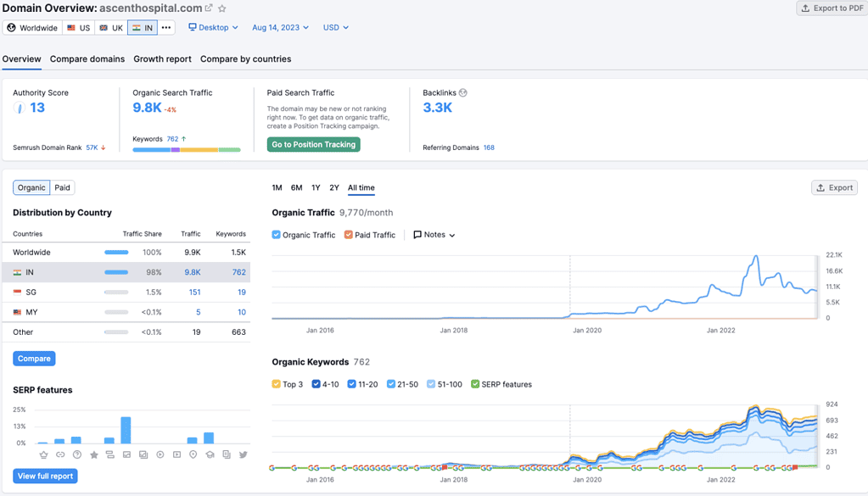This screenshot has width=868, height=496.
Task: Click the map pin SERP feature icon
Action: 193,454
